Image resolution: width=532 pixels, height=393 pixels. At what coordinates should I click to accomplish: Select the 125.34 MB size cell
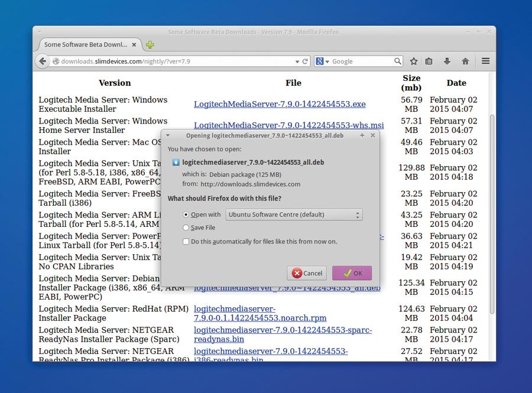click(411, 287)
